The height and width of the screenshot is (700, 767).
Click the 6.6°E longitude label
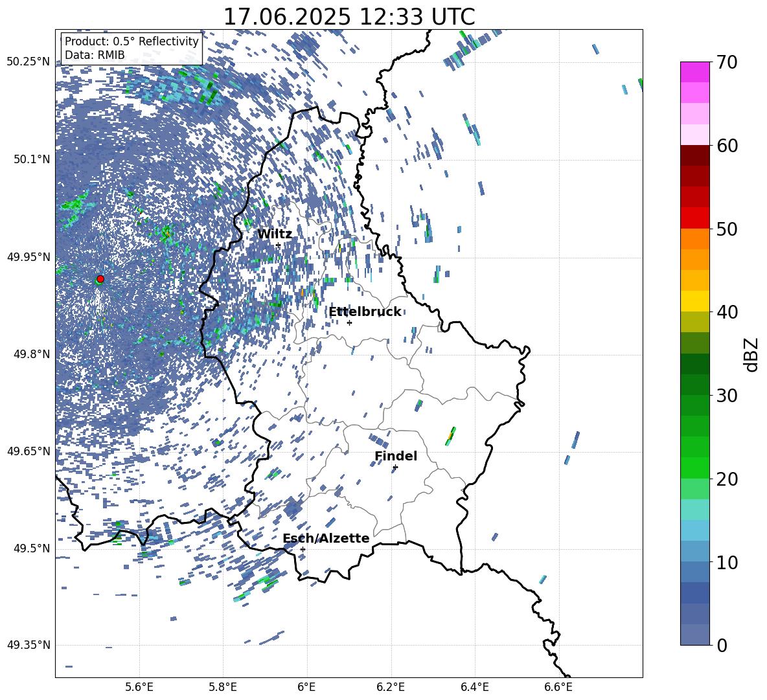(x=558, y=687)
